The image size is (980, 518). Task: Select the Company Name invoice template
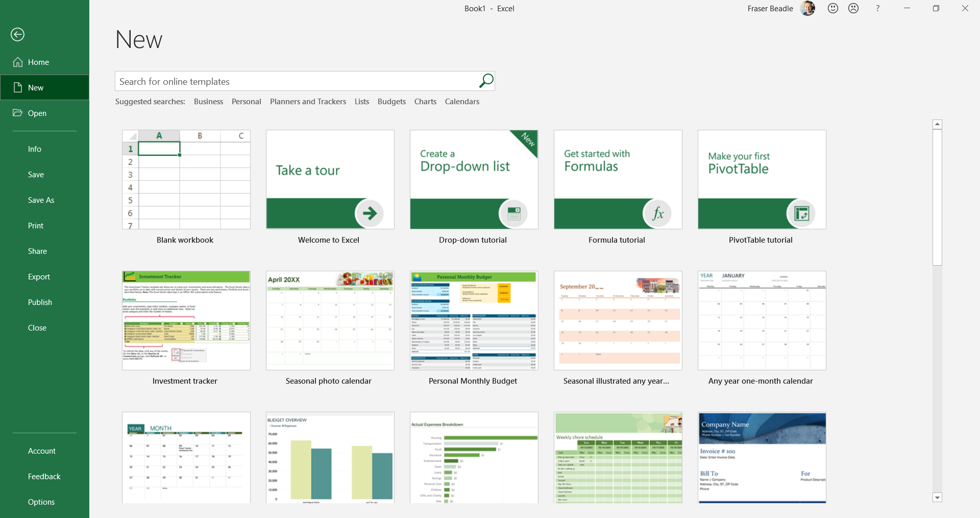pyautogui.click(x=762, y=457)
